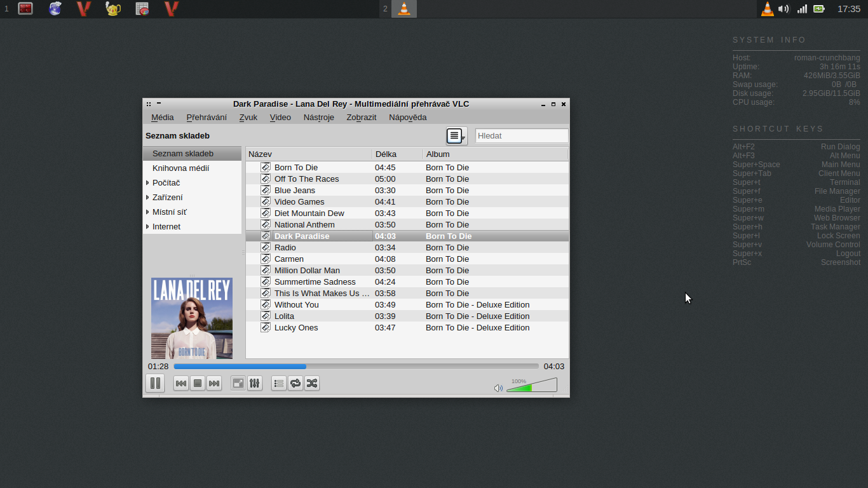Select the "Summertime Sadness" track row
The image size is (868, 488).
407,282
